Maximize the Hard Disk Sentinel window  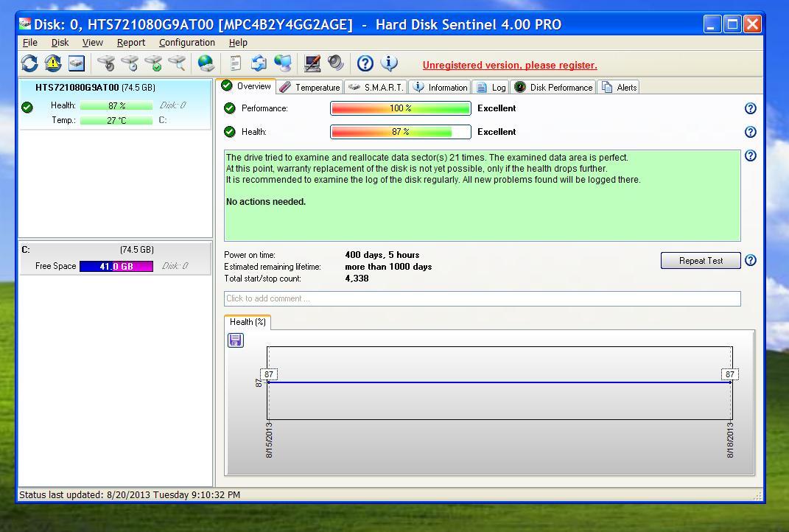click(x=732, y=24)
